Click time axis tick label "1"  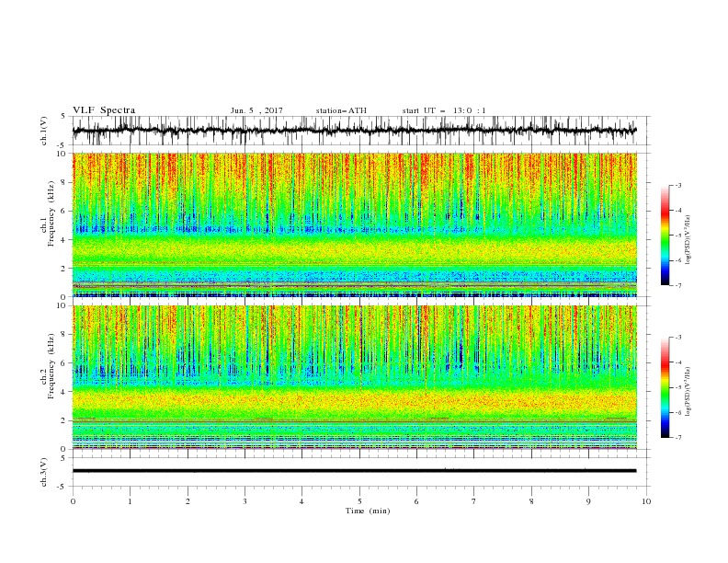130,501
